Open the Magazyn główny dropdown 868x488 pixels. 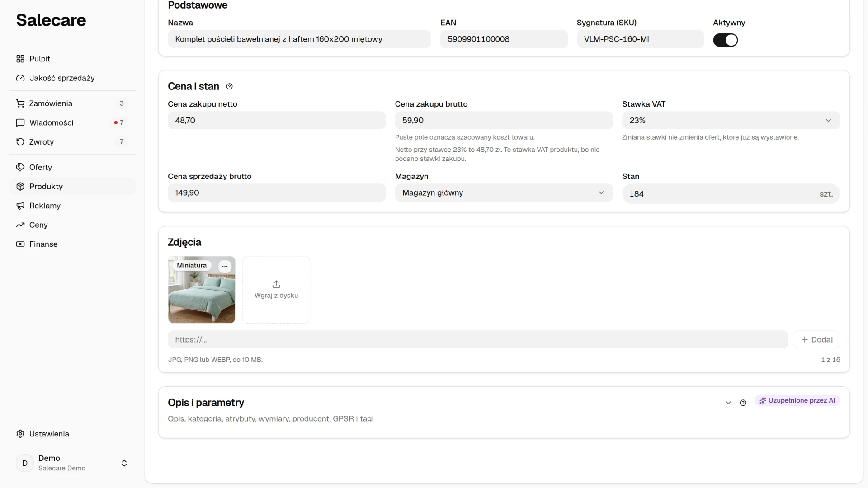[504, 192]
